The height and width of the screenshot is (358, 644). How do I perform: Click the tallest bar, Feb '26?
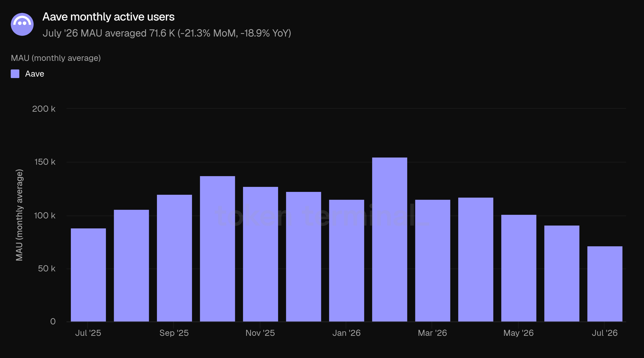[390, 239]
